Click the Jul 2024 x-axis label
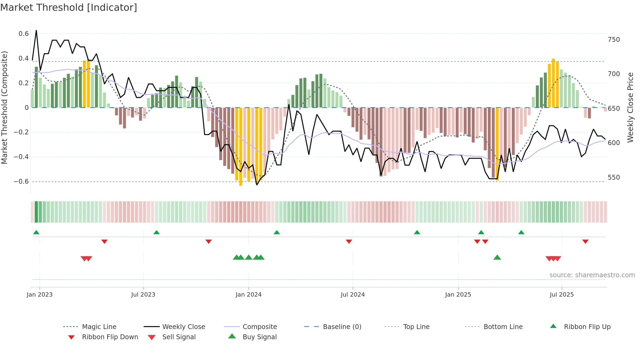 (353, 295)
